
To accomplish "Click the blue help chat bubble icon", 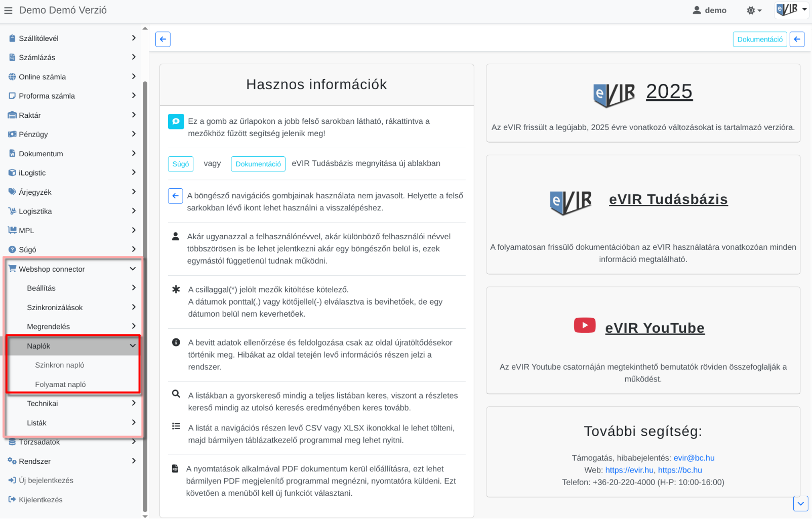I will coord(176,121).
